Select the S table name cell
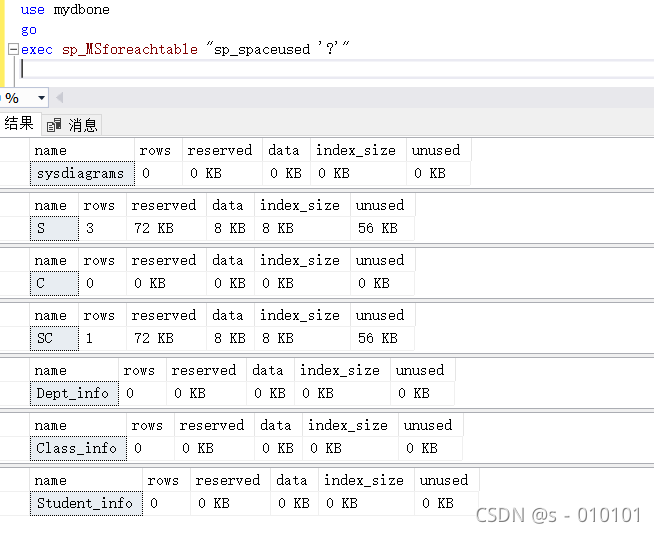This screenshot has width=654, height=533. [x=54, y=229]
